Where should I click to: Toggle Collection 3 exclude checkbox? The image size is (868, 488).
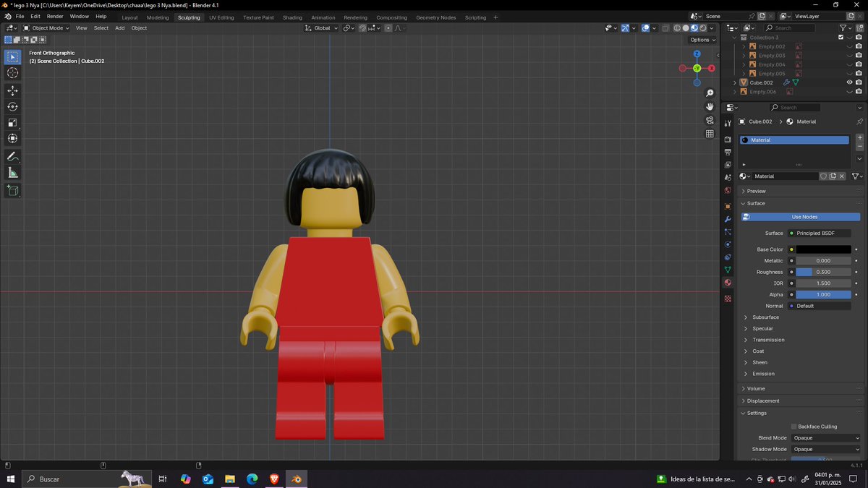841,37
